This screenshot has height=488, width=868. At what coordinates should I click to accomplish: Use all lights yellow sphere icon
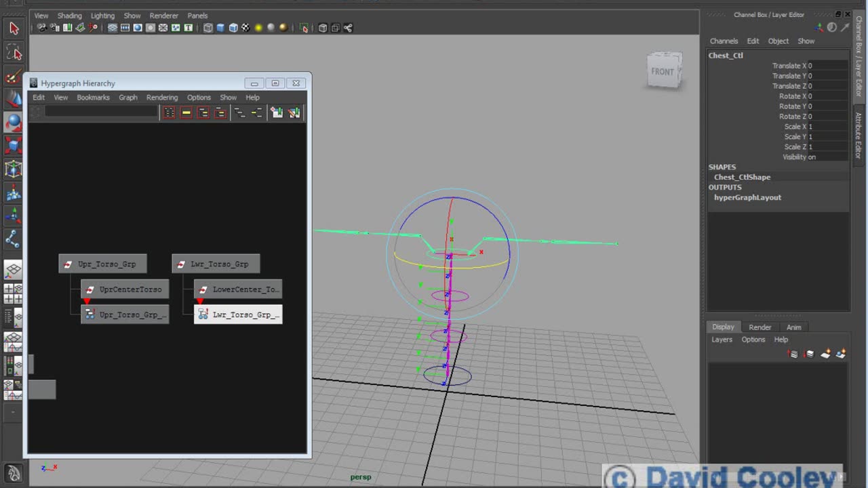[258, 28]
